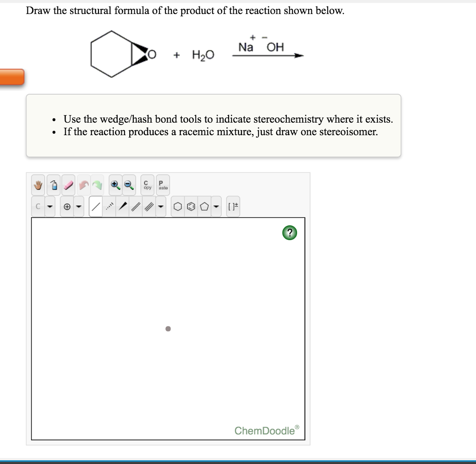Select the cyclohexane ring template

(x=178, y=205)
